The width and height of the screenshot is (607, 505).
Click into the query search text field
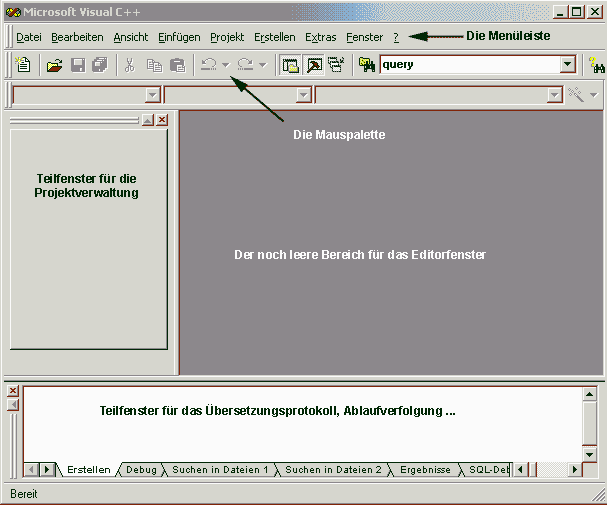468,65
